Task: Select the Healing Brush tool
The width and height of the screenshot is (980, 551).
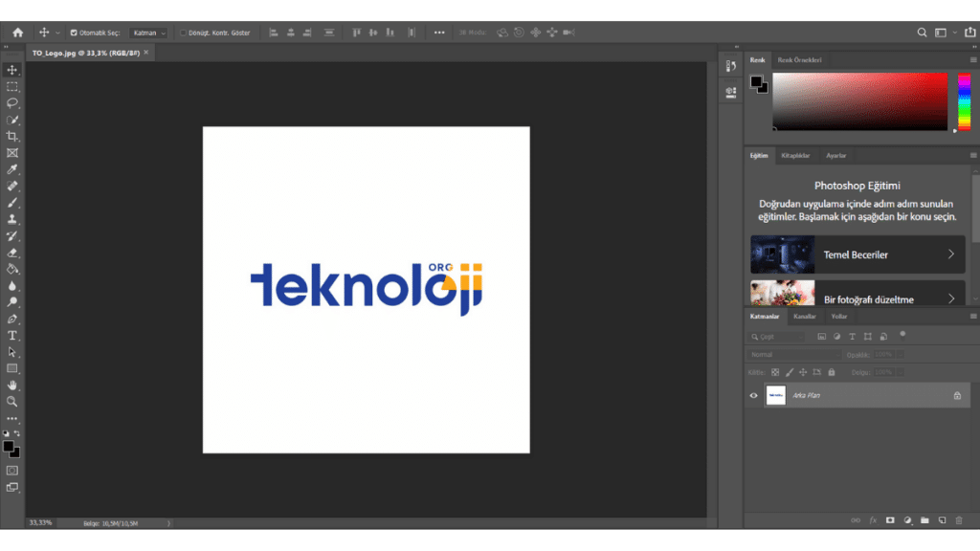Action: (11, 187)
